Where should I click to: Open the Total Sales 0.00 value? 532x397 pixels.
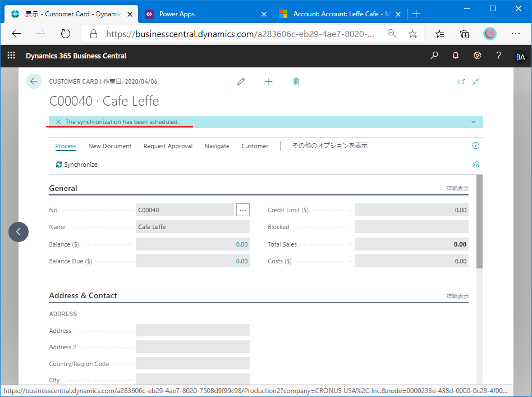pos(460,244)
